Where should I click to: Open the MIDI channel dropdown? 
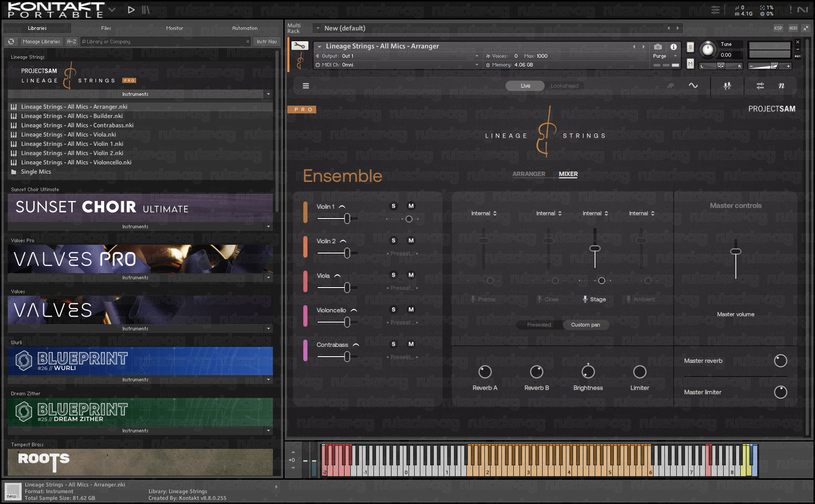click(397, 65)
